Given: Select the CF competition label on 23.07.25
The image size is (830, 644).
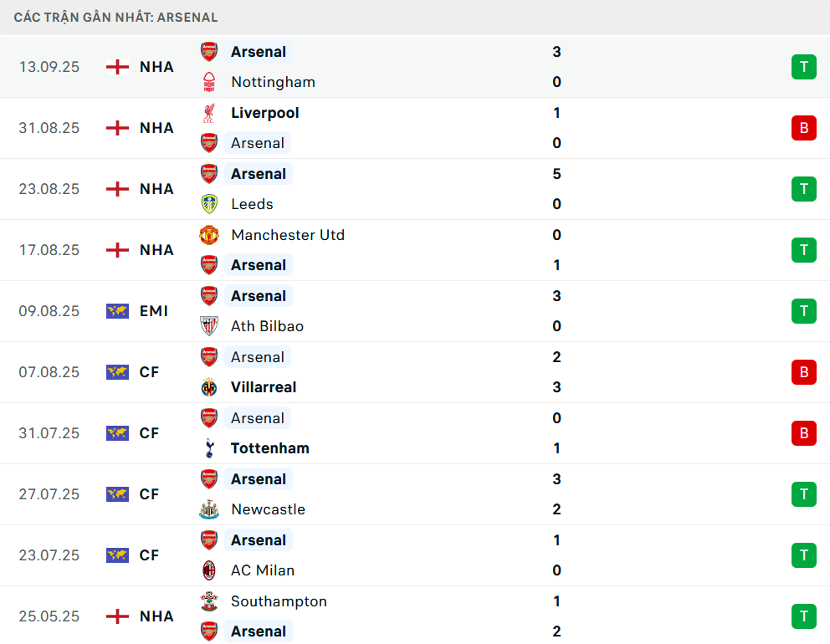Looking at the screenshot, I should [149, 555].
